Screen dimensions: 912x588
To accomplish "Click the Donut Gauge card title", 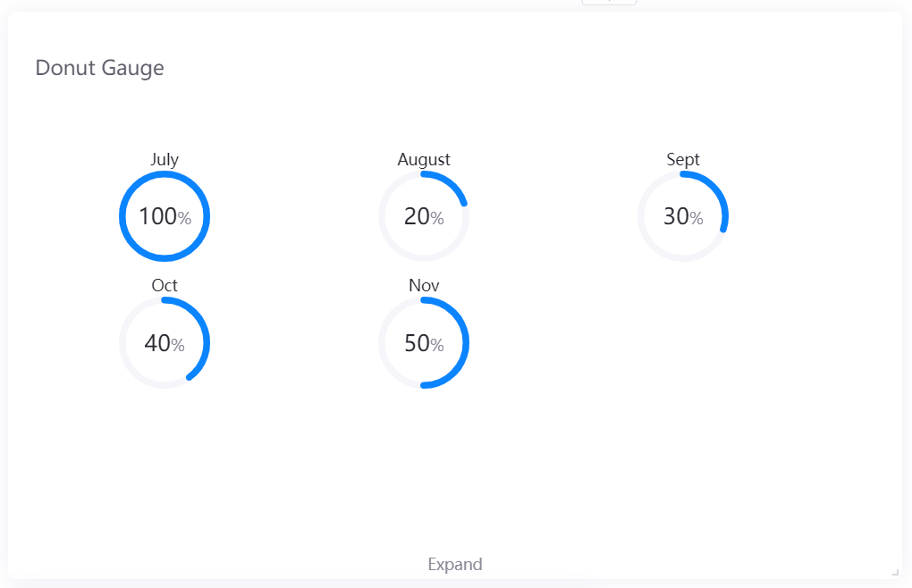I will [x=99, y=68].
